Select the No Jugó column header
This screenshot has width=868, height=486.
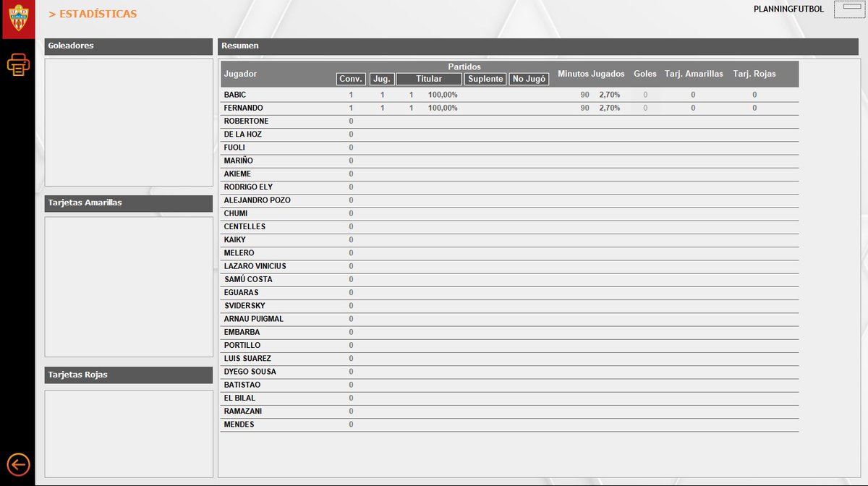point(529,79)
